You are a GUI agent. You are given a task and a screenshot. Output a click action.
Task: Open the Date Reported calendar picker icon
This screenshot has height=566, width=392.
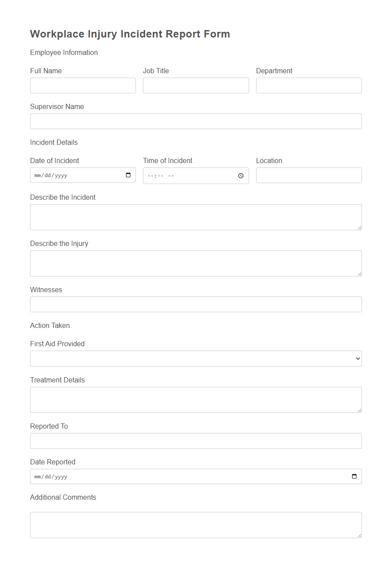coord(354,476)
